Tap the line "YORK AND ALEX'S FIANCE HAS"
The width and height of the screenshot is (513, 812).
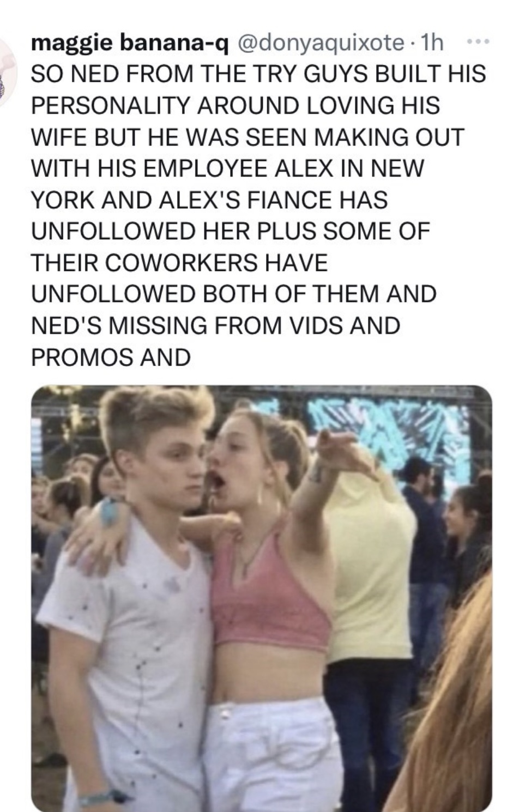(209, 199)
